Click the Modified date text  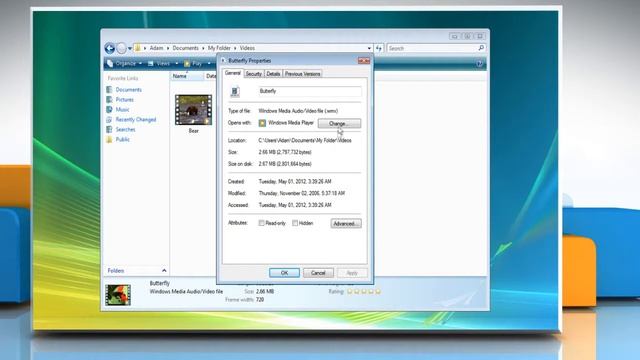302,193
